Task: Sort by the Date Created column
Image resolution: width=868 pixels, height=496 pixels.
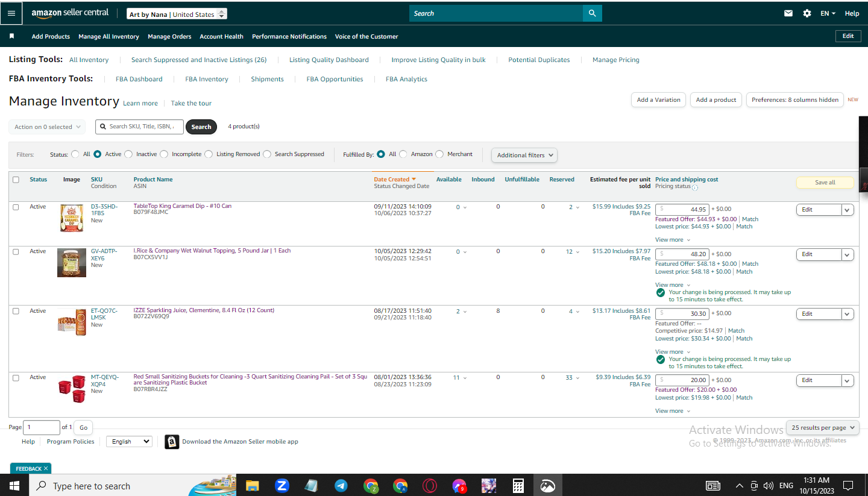Action: pos(395,180)
